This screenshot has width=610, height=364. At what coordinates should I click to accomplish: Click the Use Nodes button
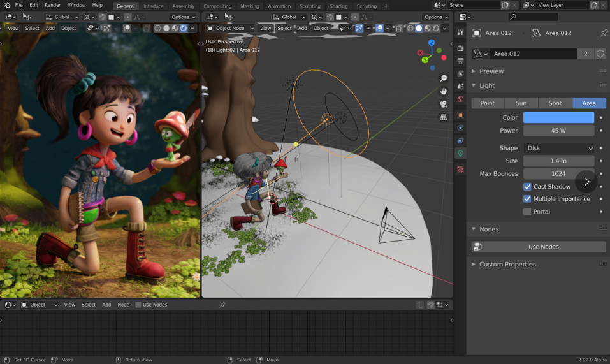coord(539,247)
